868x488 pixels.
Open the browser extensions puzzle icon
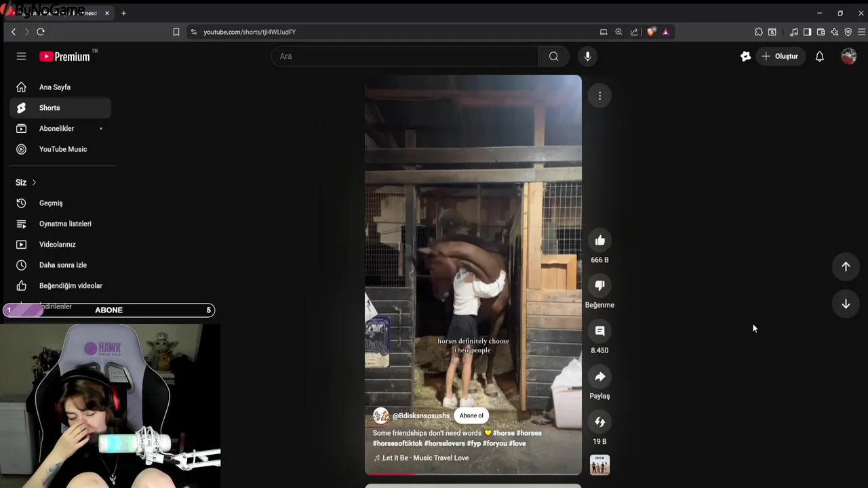(x=758, y=32)
